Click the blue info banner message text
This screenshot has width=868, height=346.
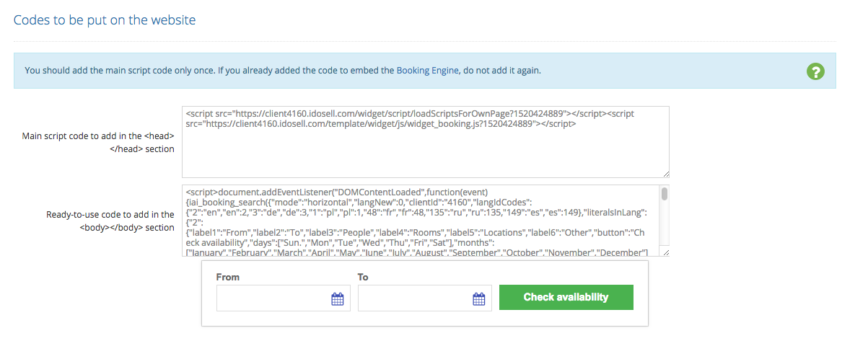tap(202, 71)
